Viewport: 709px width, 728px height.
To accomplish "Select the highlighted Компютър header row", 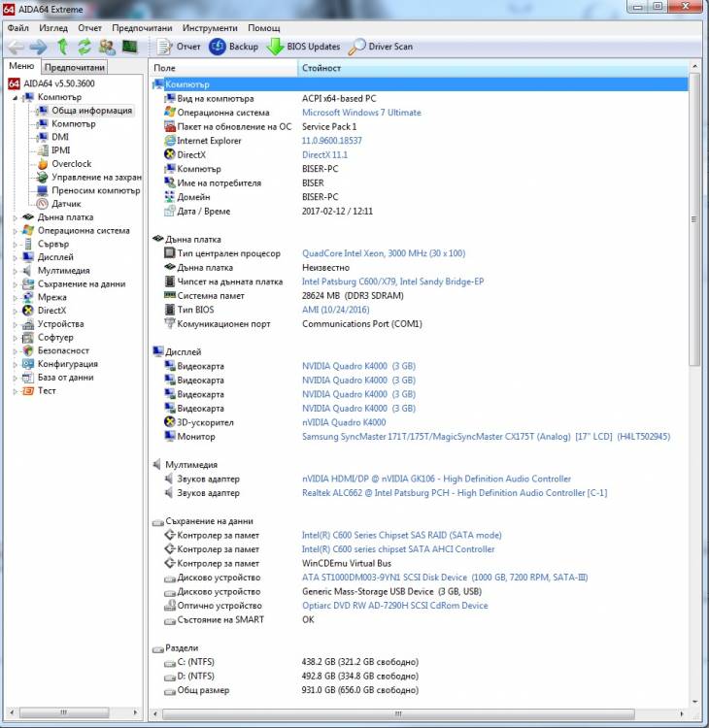I will (x=419, y=84).
